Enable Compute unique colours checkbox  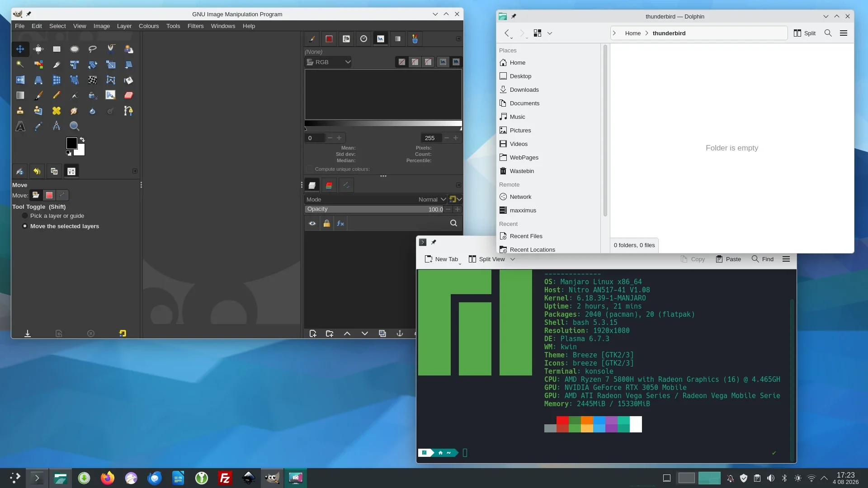click(310, 169)
